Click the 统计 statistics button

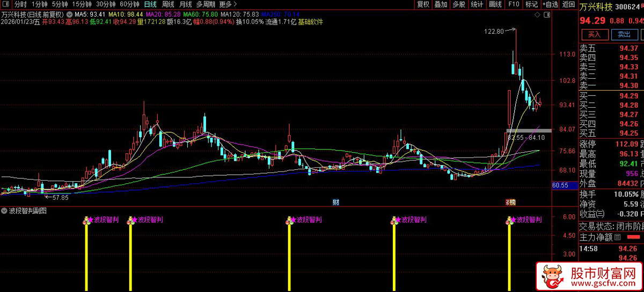477,4
